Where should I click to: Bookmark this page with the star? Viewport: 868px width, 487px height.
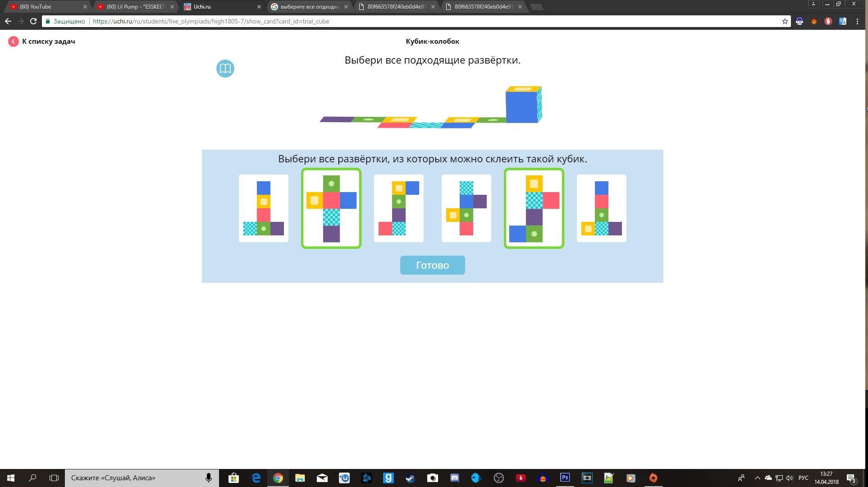[785, 21]
